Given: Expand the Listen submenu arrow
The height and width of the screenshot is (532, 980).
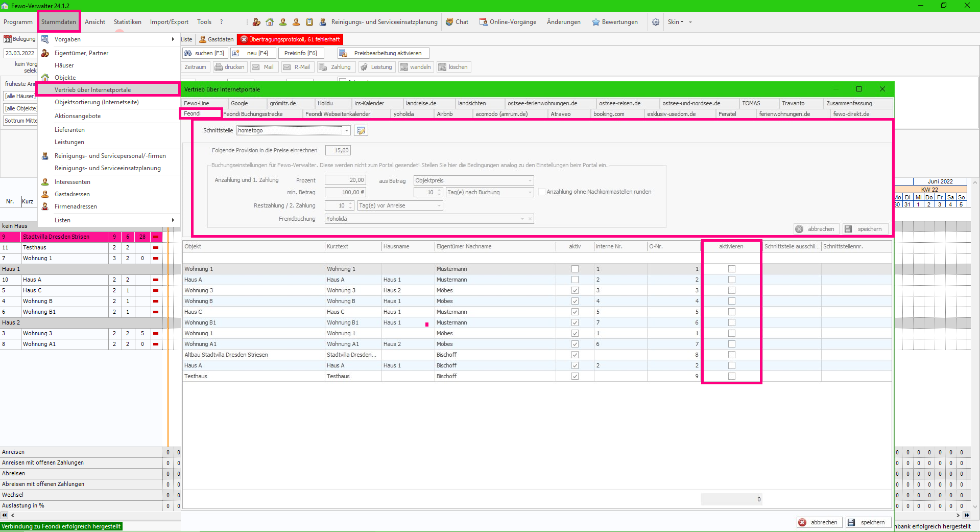Looking at the screenshot, I should [173, 220].
